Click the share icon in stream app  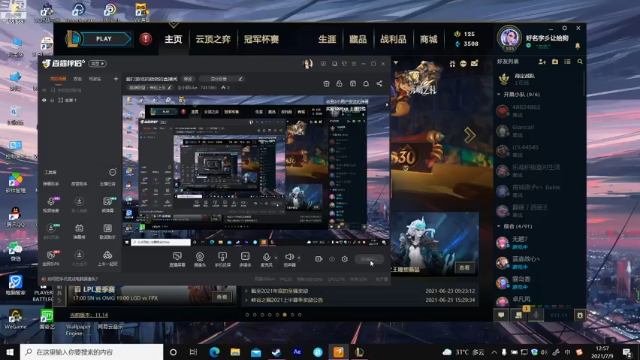click(x=379, y=83)
